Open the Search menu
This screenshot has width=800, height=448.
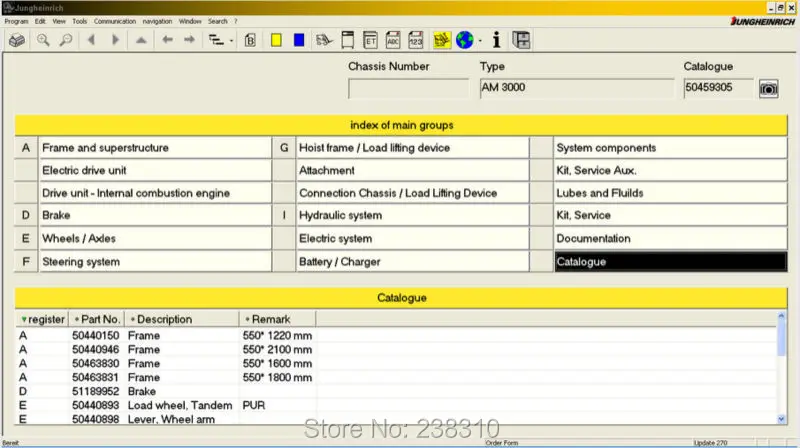[217, 21]
